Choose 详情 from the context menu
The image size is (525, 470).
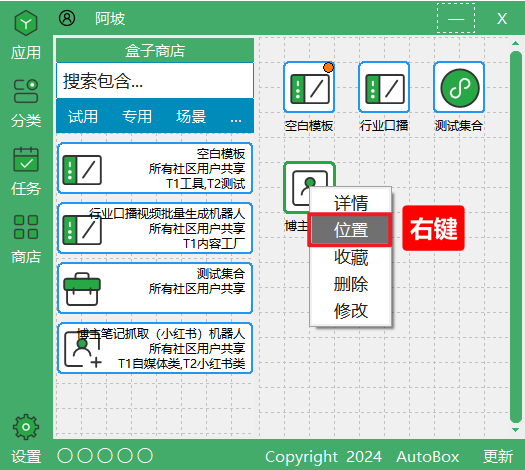pos(351,203)
